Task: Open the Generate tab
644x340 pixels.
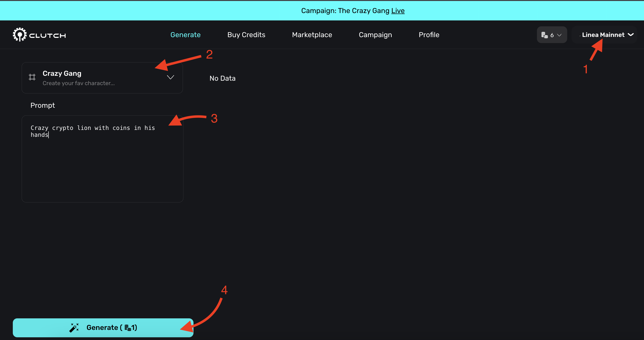Action: click(x=185, y=35)
